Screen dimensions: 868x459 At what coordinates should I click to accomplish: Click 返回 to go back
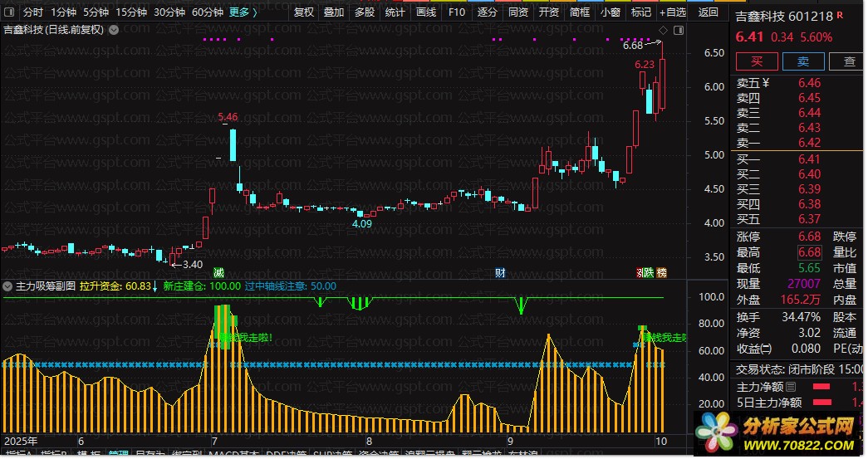click(708, 12)
